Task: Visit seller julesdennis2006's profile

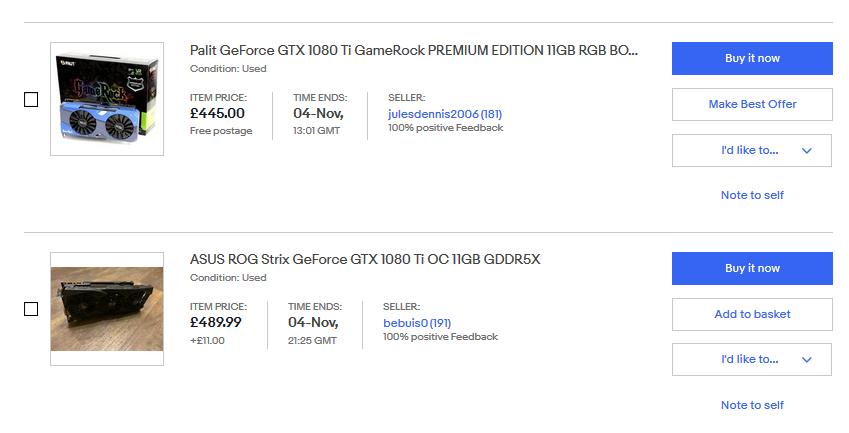Action: point(433,114)
